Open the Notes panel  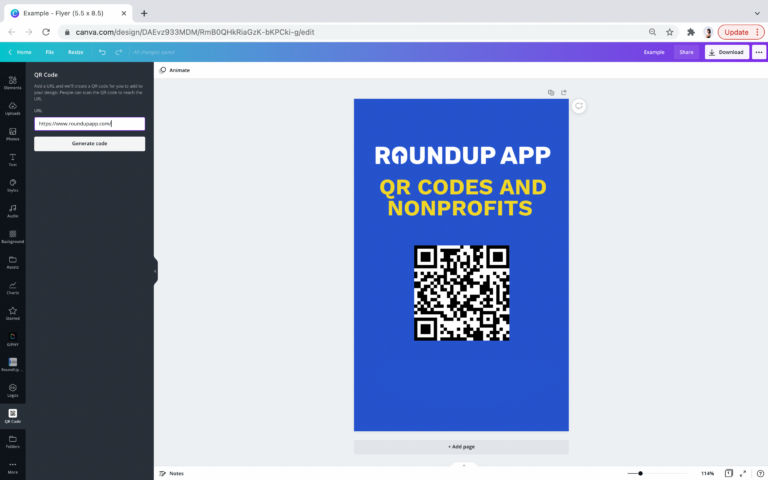[172, 473]
